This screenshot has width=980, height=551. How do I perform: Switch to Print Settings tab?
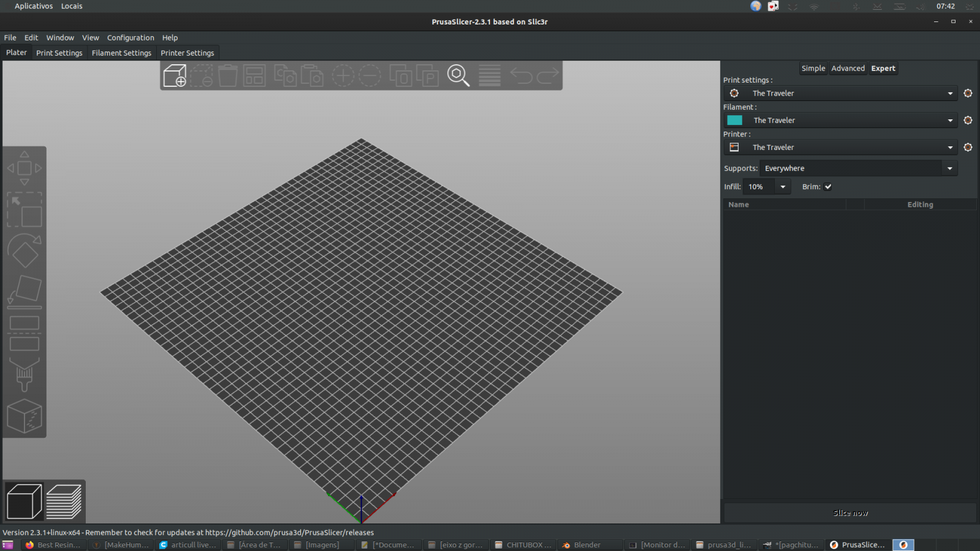pos(59,53)
